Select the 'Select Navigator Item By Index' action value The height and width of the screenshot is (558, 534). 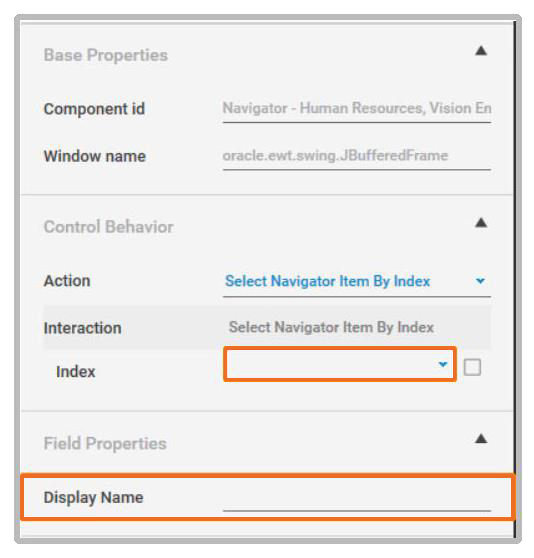point(327,281)
